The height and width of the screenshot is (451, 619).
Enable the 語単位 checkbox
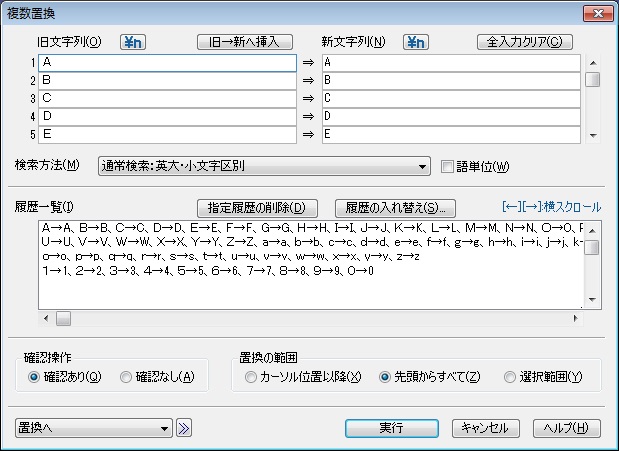[448, 166]
